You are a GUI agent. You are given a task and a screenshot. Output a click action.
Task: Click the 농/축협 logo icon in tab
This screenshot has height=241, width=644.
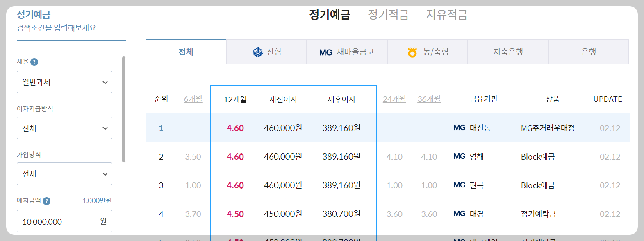[412, 52]
